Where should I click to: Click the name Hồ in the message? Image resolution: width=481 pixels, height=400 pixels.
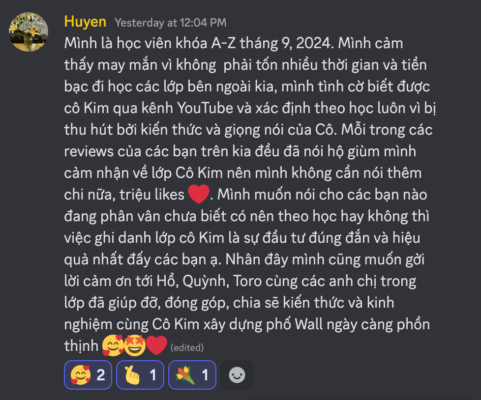point(169,281)
